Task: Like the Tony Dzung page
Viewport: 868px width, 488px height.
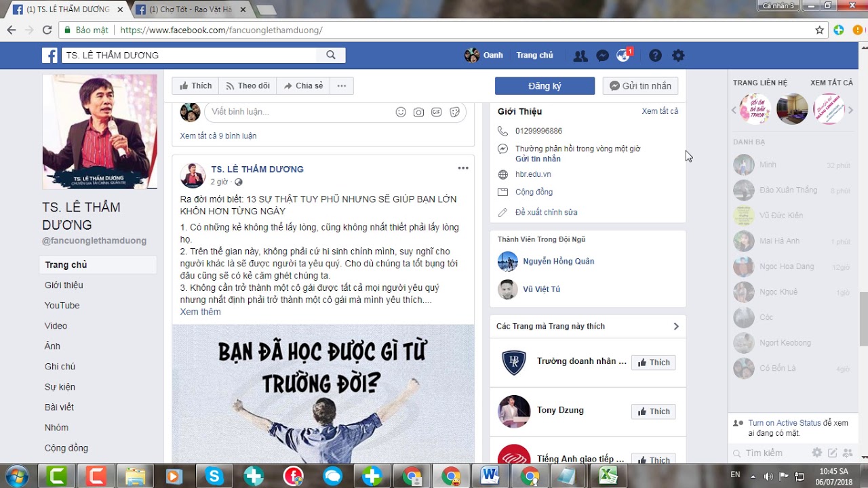Action: click(x=654, y=411)
